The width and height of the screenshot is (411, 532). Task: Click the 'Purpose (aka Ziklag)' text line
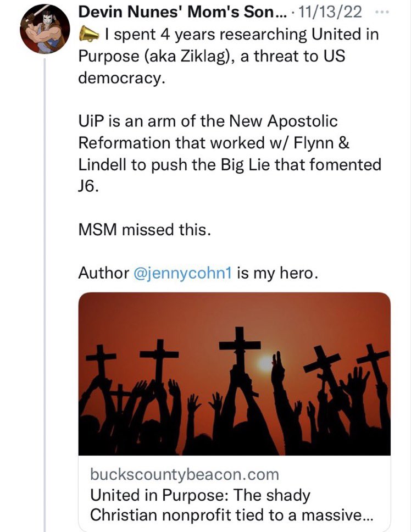[157, 57]
